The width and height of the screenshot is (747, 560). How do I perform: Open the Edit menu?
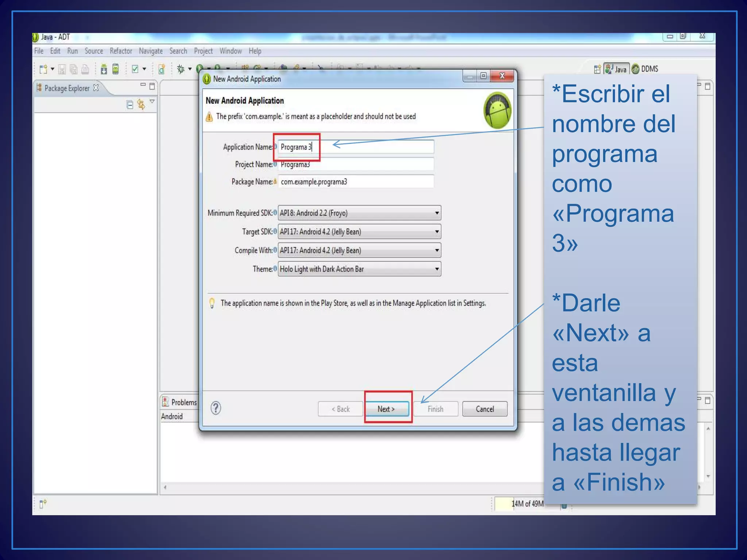coord(55,51)
